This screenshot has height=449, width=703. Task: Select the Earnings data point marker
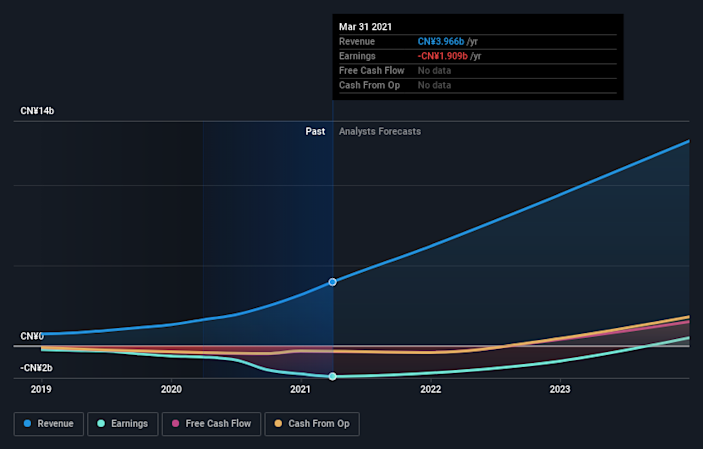coord(333,376)
